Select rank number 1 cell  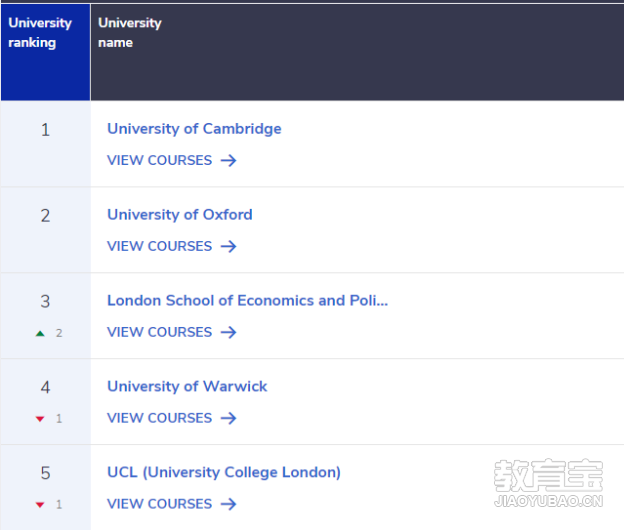pos(45,130)
